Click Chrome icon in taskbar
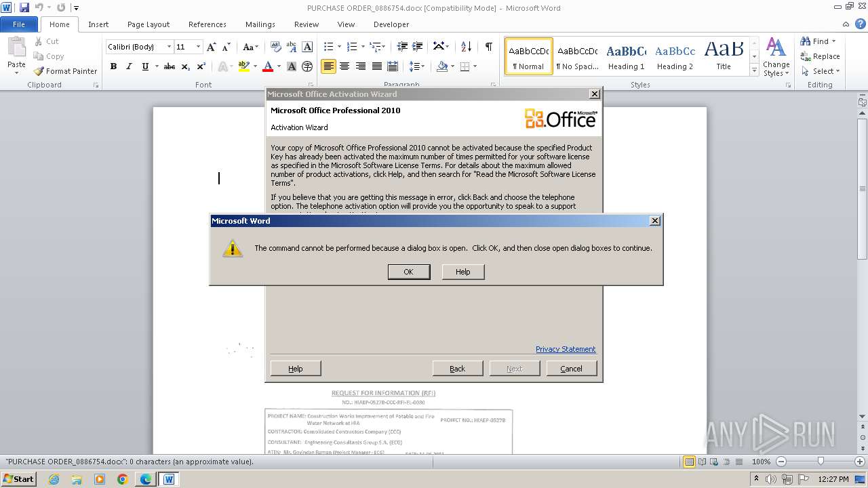868x488 pixels. click(x=123, y=479)
